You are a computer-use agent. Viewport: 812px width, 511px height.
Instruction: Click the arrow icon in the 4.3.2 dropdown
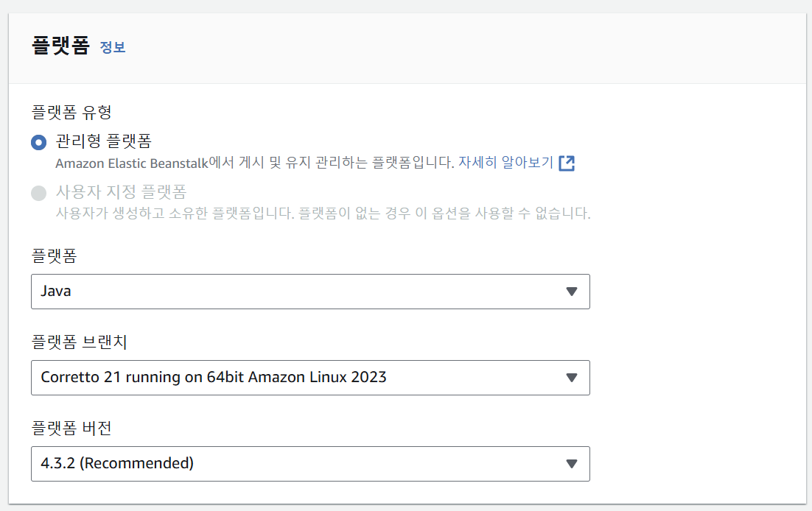[571, 464]
